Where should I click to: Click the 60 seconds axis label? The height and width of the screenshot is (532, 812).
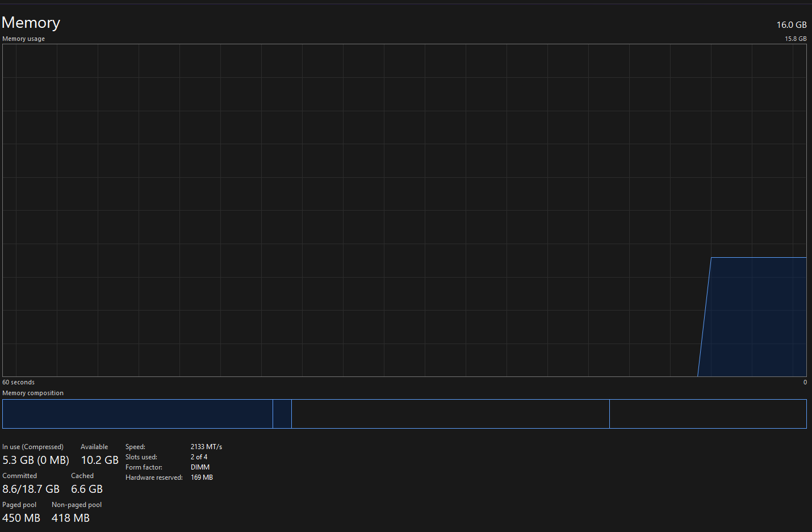pos(18,382)
